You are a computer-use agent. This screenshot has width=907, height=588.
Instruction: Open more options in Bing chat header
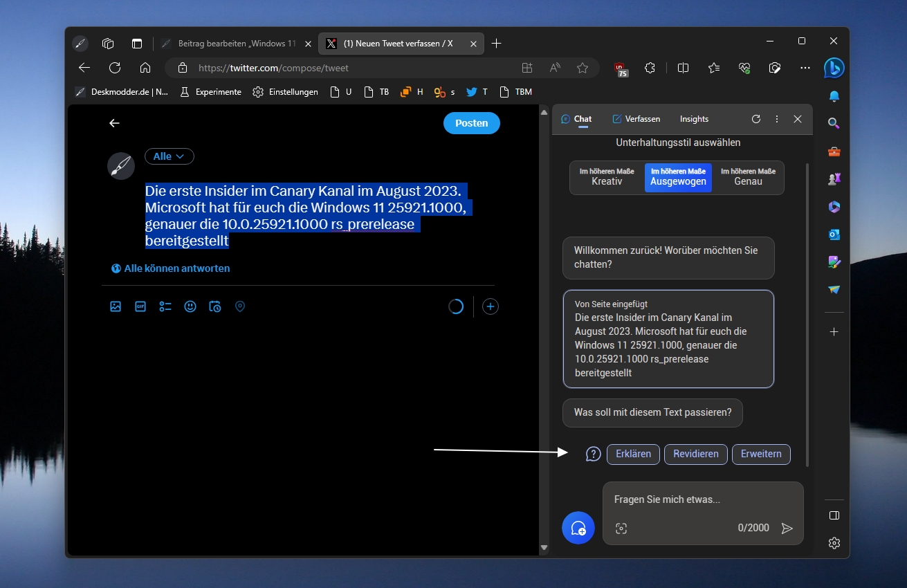click(x=777, y=119)
